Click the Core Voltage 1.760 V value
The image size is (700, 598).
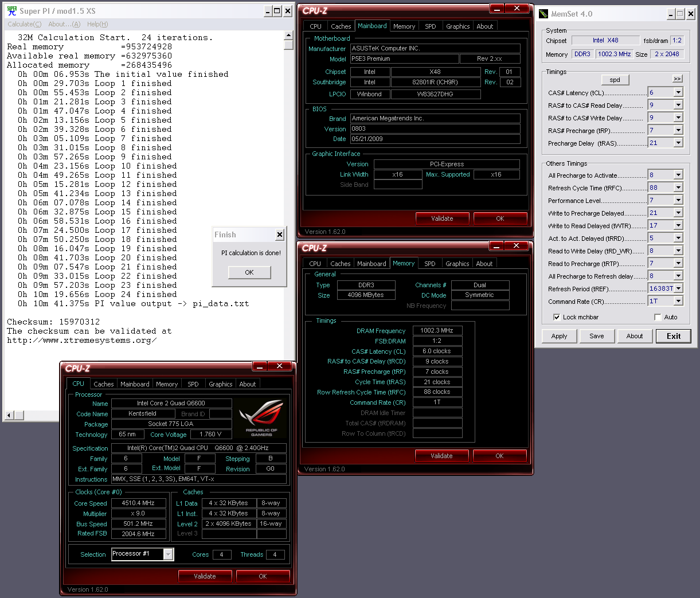[x=210, y=434]
